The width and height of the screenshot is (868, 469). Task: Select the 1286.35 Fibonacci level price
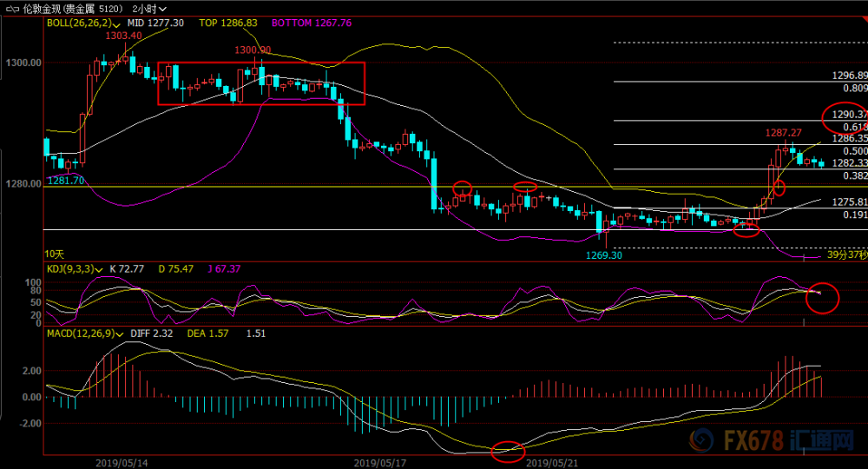(850, 138)
